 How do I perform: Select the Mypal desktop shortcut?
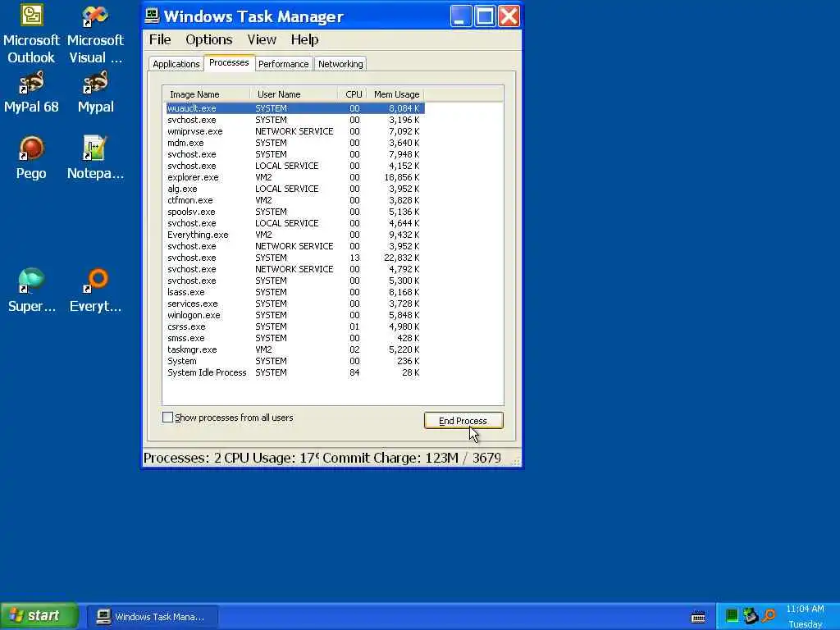[x=95, y=92]
